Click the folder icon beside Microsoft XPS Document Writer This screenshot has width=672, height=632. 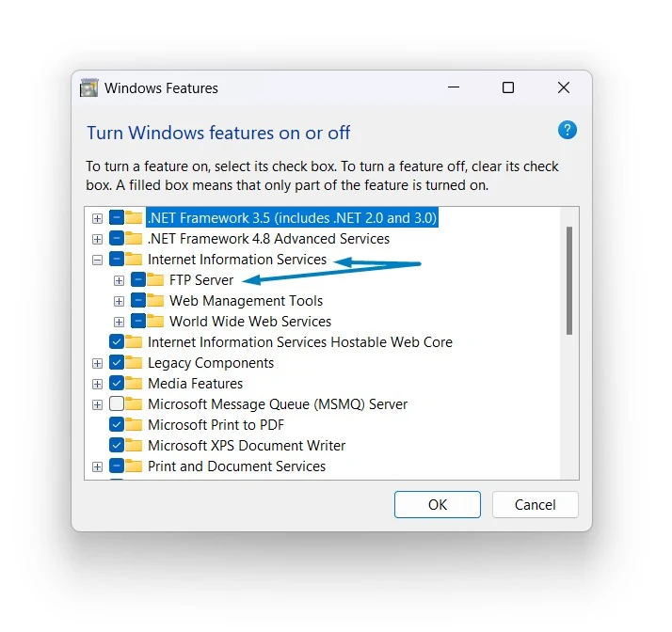134,445
